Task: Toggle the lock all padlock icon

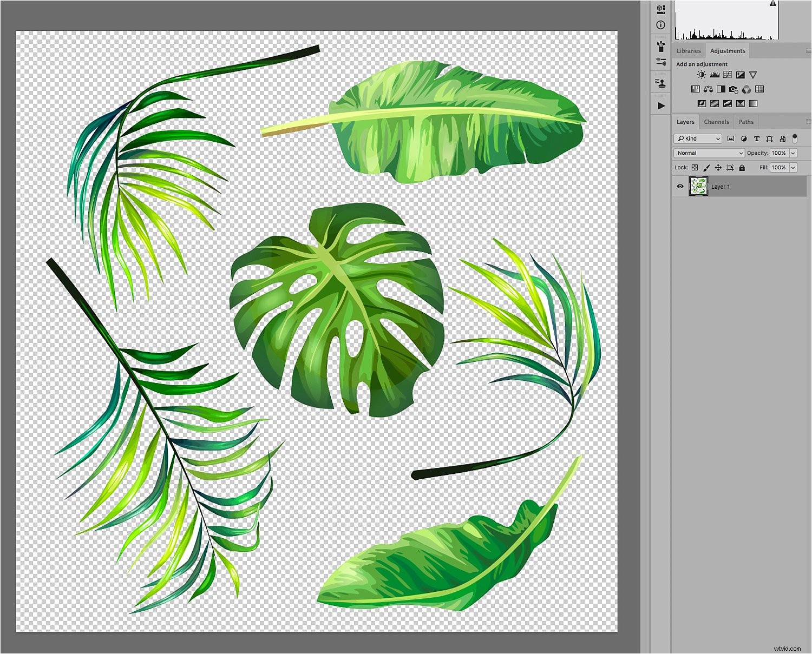Action: pos(742,168)
